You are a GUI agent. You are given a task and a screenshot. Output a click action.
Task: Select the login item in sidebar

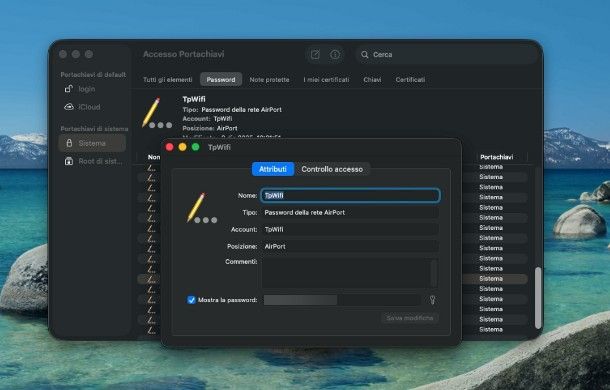[92, 89]
